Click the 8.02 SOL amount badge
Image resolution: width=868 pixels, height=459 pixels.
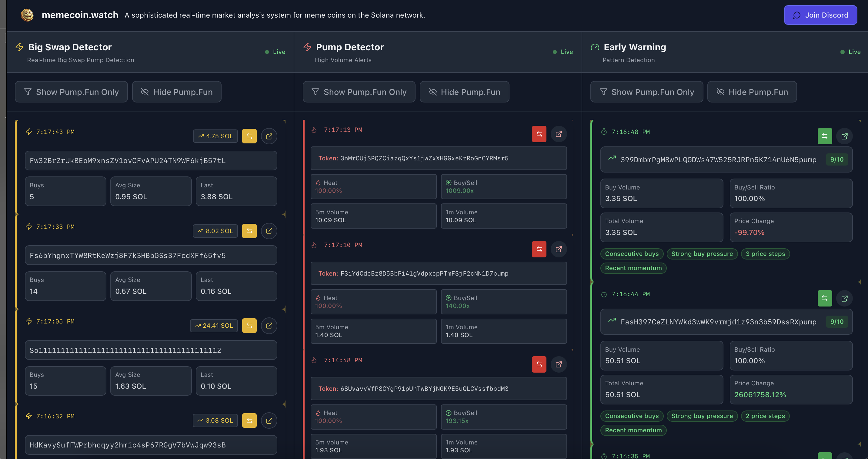[x=215, y=231]
